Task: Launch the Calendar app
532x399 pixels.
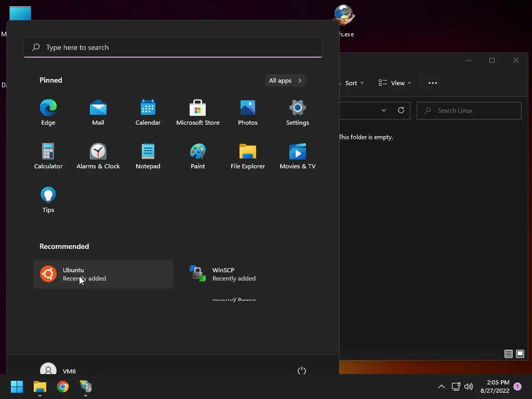Action: [x=148, y=113]
